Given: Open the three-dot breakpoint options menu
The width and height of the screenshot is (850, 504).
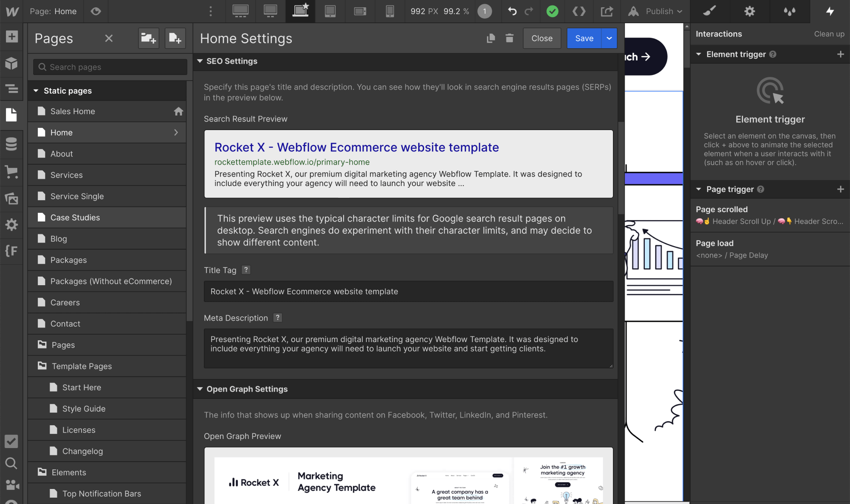Looking at the screenshot, I should pos(210,11).
